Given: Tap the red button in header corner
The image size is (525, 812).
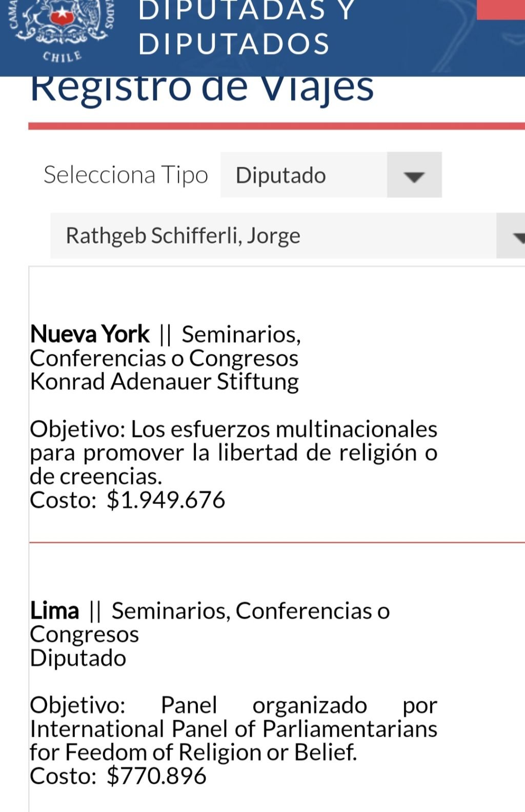Looking at the screenshot, I should click(x=501, y=10).
